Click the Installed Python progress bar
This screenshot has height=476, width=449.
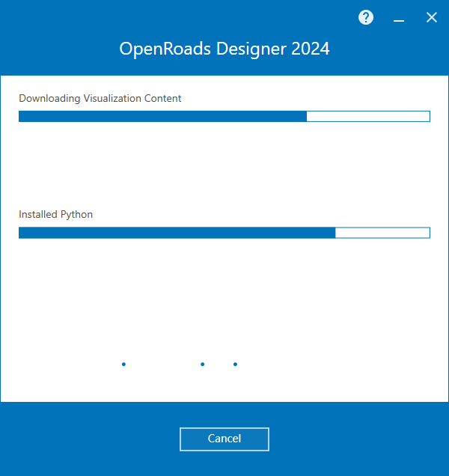pos(224,233)
